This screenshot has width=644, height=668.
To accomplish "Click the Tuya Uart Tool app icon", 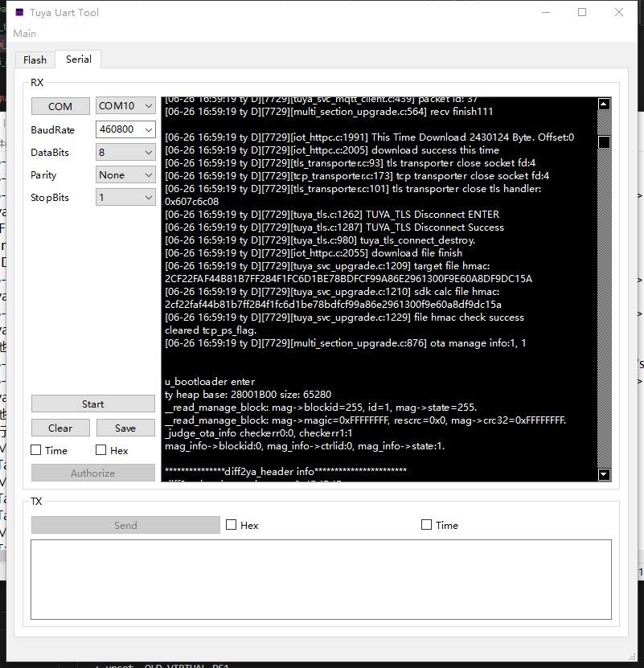I will click(x=19, y=12).
